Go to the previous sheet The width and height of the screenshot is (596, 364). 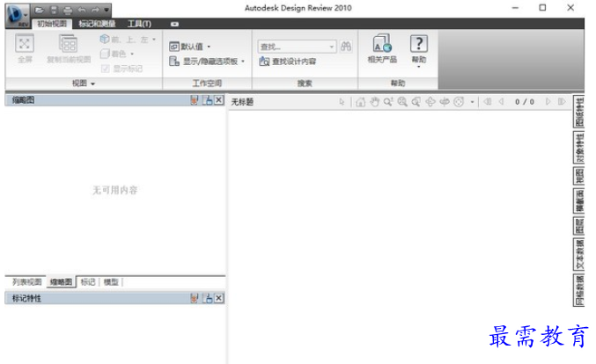tap(501, 102)
